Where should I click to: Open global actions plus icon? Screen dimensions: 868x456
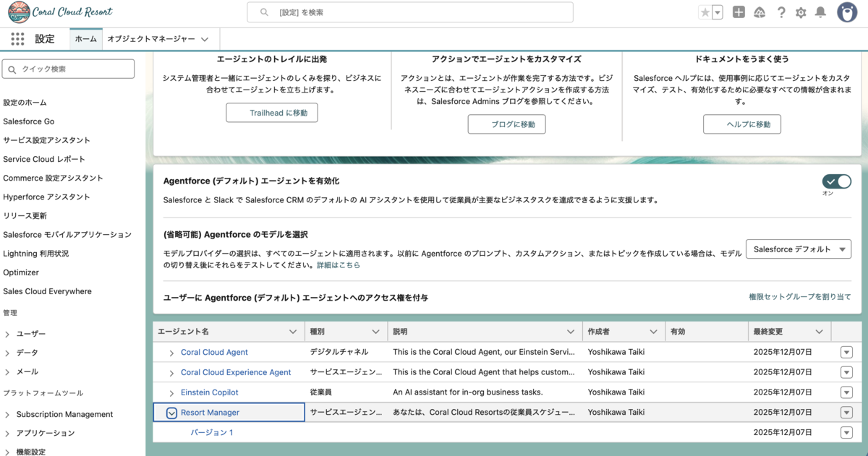pyautogui.click(x=739, y=12)
